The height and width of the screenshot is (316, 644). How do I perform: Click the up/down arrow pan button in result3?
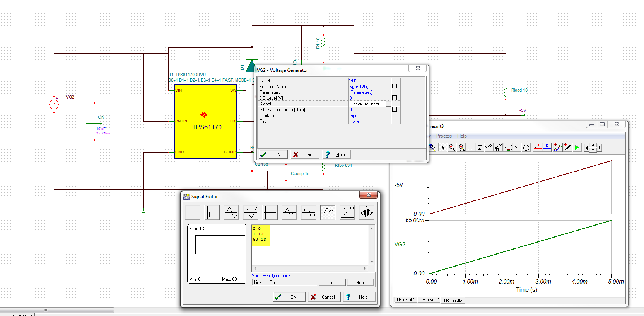pyautogui.click(x=593, y=148)
